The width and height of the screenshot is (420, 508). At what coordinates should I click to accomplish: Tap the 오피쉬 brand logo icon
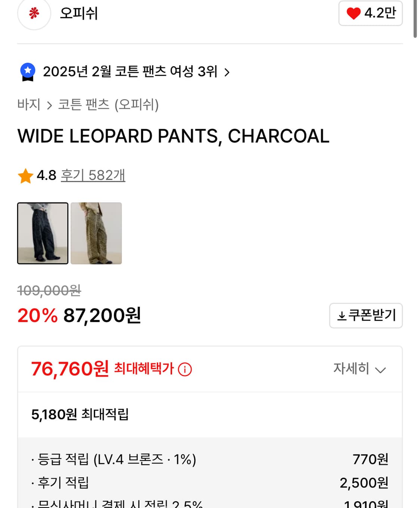pos(34,13)
